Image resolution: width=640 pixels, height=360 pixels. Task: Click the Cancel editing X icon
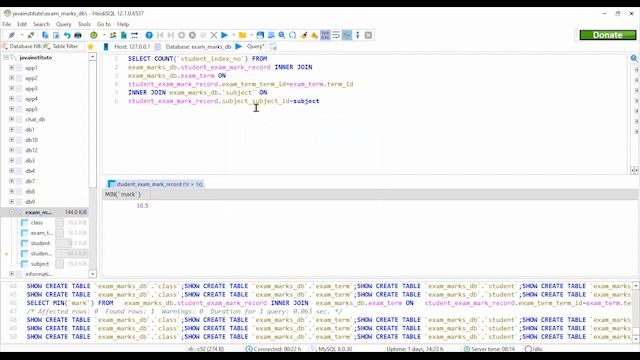click(213, 36)
